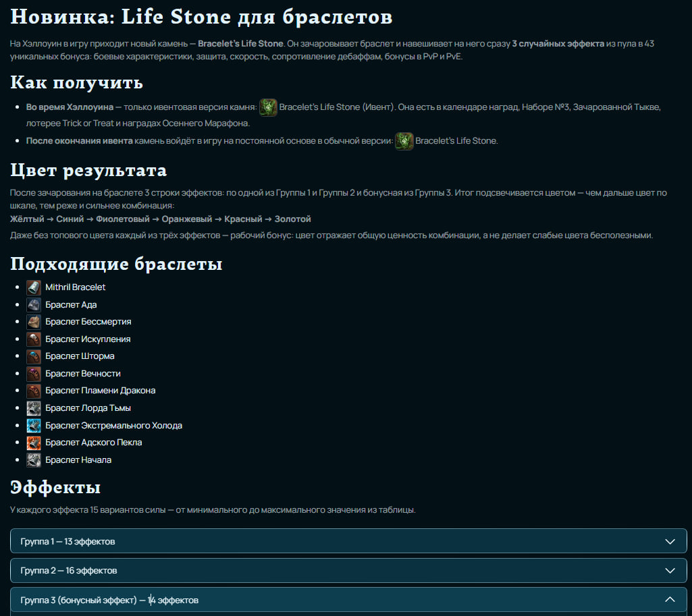This screenshot has width=692, height=616.
Task: Click the Bracelet's Life Stone (Ивент) item name
Action: tap(336, 107)
